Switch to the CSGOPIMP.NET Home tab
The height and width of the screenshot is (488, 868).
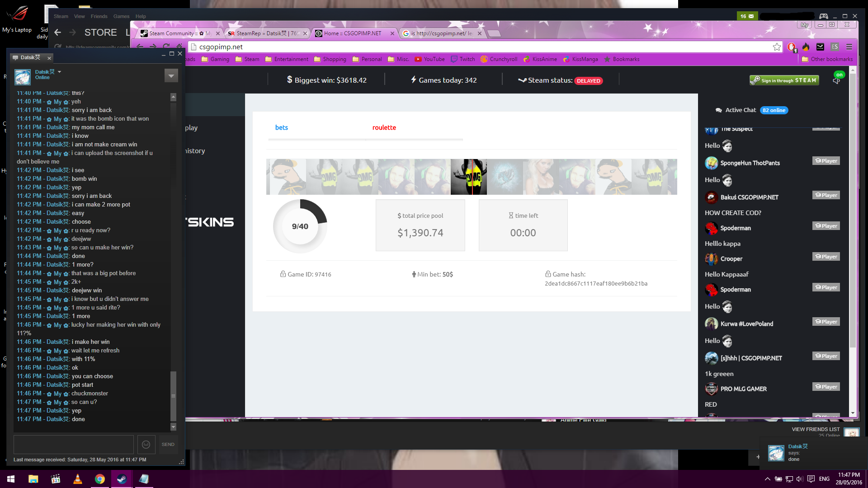point(353,33)
